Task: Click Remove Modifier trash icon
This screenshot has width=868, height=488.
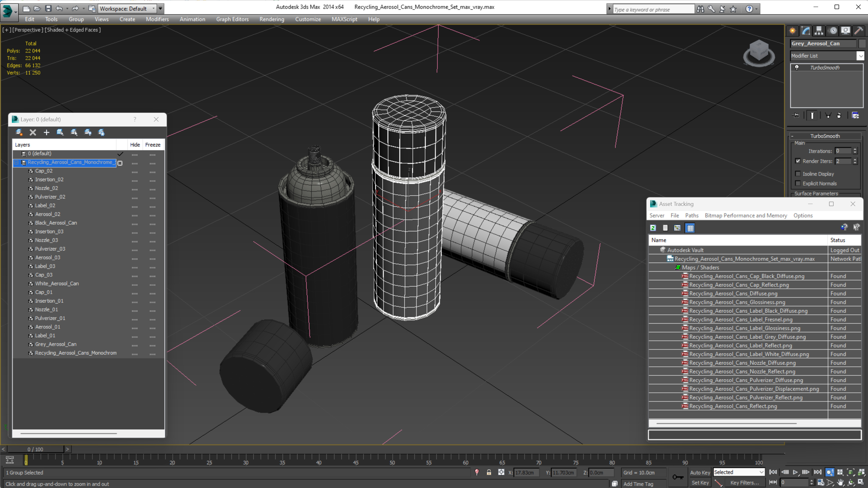Action: point(839,116)
